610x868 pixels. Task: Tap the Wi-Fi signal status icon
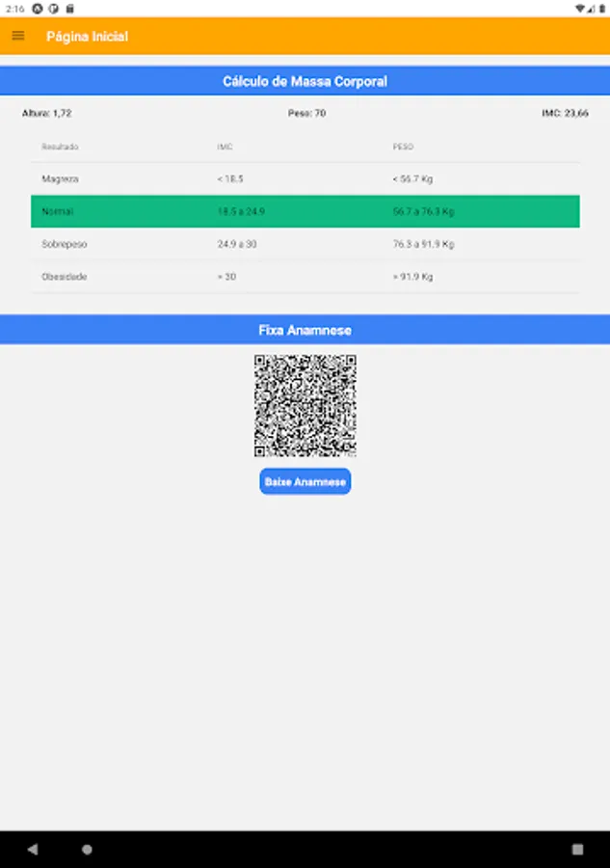(x=579, y=9)
